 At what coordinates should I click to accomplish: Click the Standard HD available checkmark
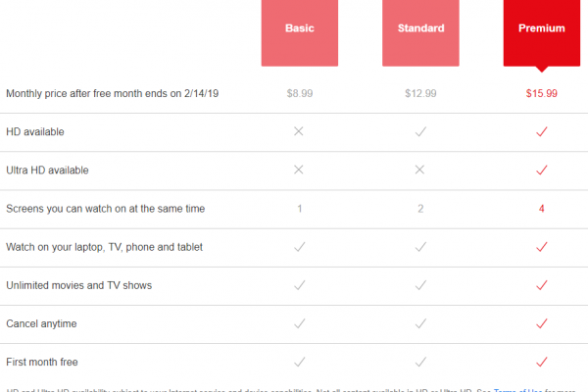(x=420, y=131)
